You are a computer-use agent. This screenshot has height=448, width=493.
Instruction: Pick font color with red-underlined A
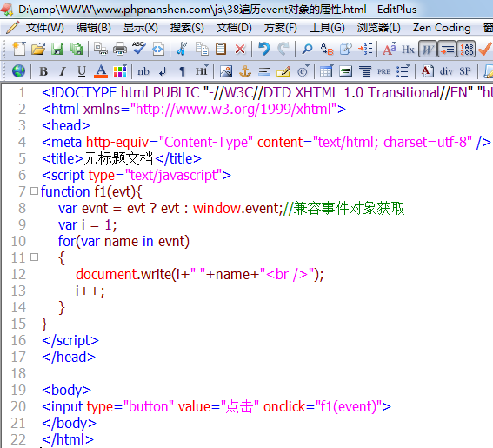(x=101, y=71)
